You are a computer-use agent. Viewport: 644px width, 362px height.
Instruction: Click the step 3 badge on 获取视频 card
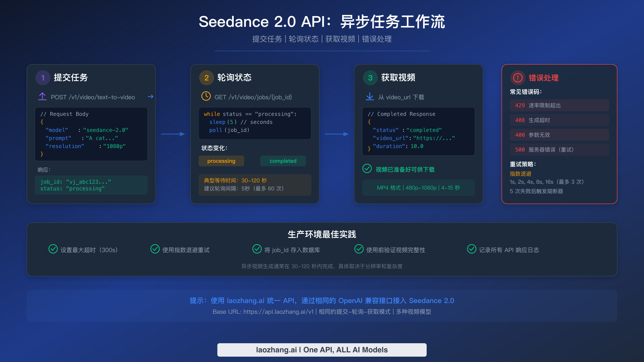(x=370, y=78)
